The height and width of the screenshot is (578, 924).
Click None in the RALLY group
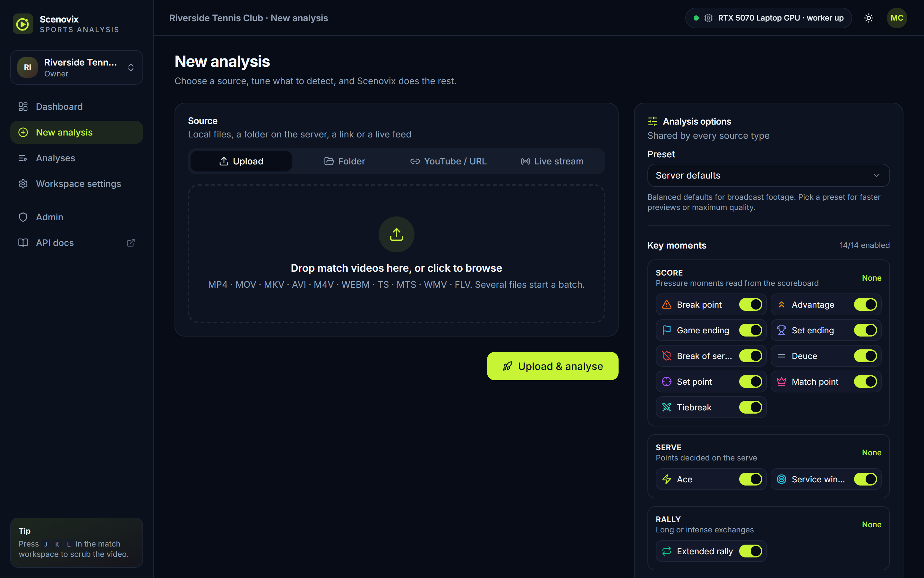tap(871, 524)
